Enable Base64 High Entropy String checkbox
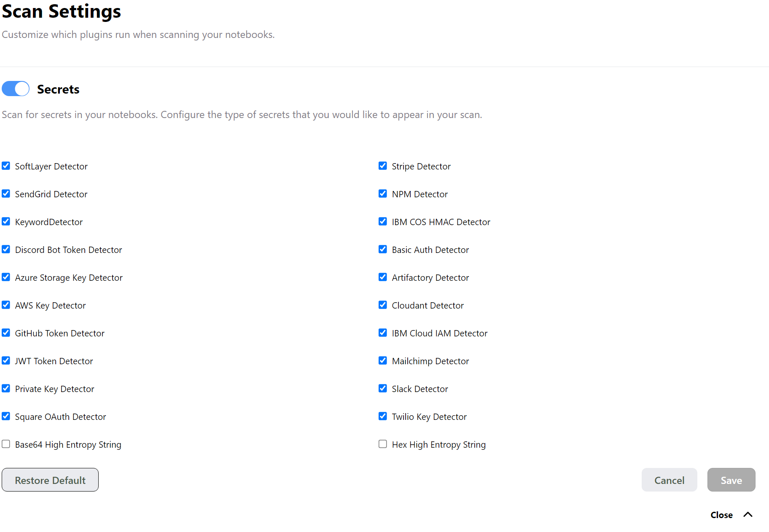Image resolution: width=769 pixels, height=532 pixels. (x=6, y=444)
